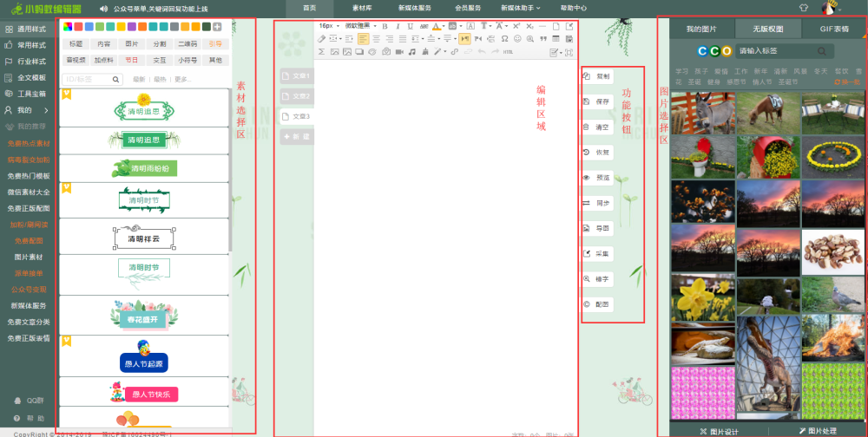Open the rainbow custom color picker
The width and height of the screenshot is (868, 437).
click(x=68, y=27)
